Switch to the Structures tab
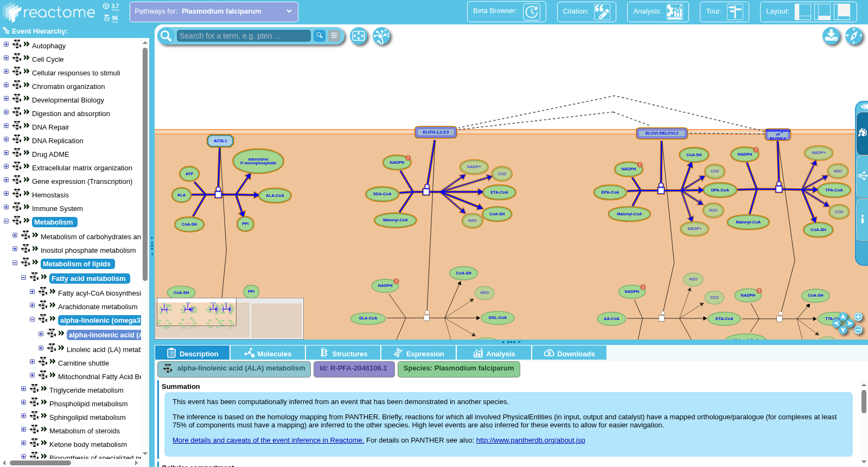Screen dimensions: 868x467 pos(343,353)
